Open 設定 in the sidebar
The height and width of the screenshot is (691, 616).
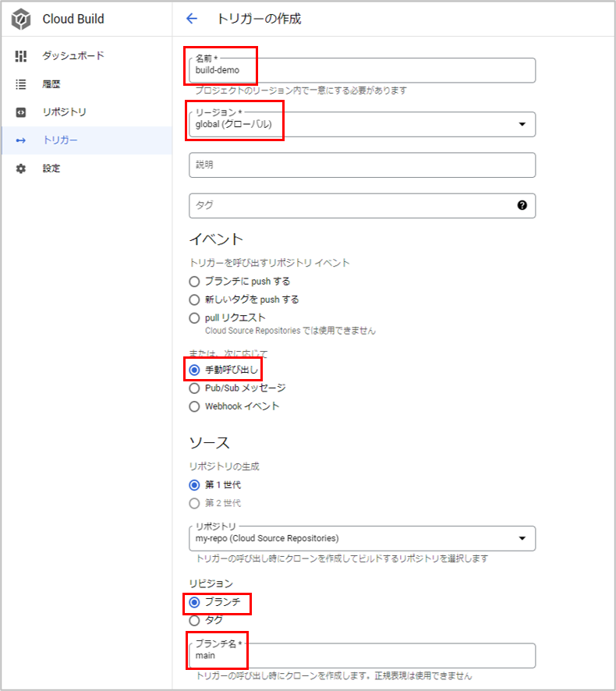[87, 168]
